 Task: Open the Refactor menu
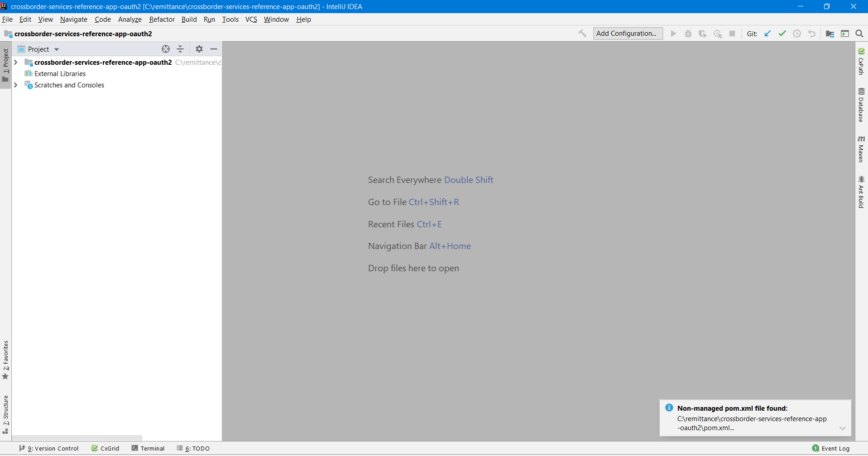tap(162, 19)
